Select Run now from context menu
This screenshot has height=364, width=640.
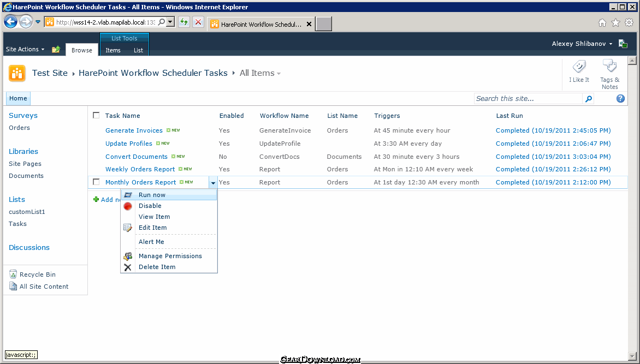169,195
